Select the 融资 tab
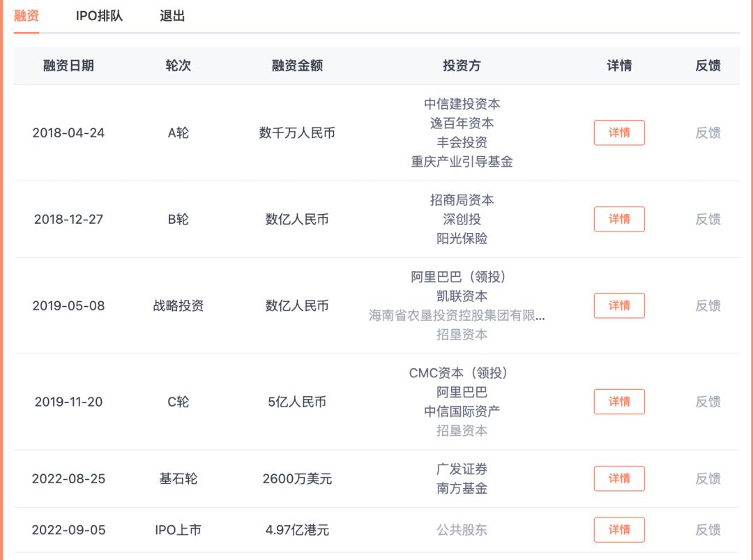The width and height of the screenshot is (753, 560). click(26, 15)
